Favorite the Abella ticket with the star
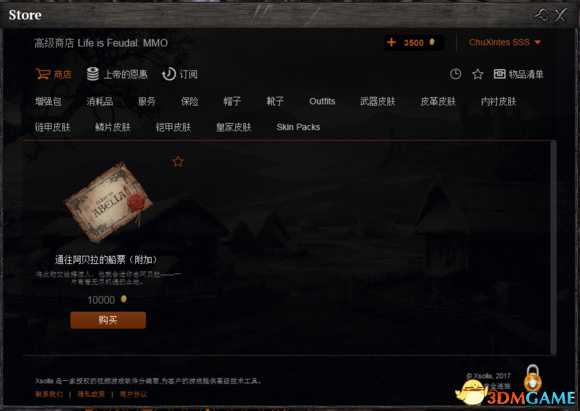Viewport: 580px width, 411px height. click(178, 162)
